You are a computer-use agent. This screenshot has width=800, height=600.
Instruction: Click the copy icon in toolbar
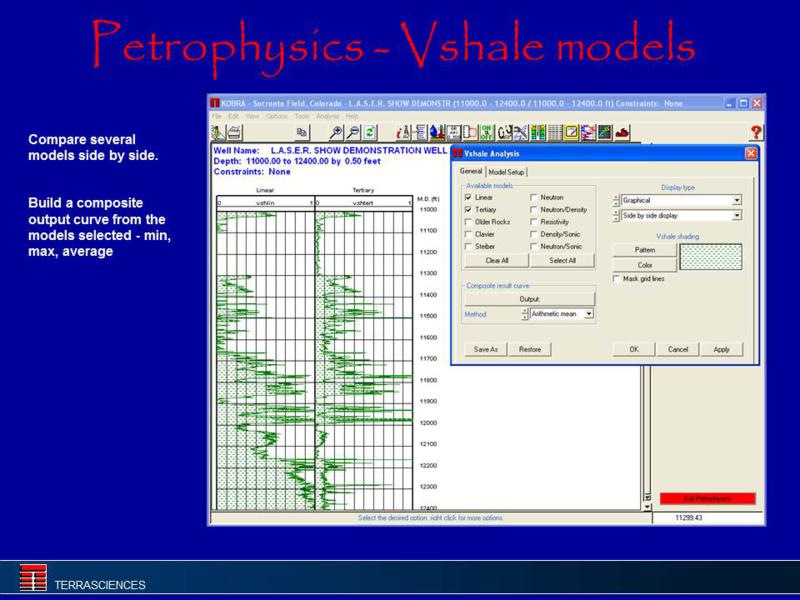pos(302,133)
